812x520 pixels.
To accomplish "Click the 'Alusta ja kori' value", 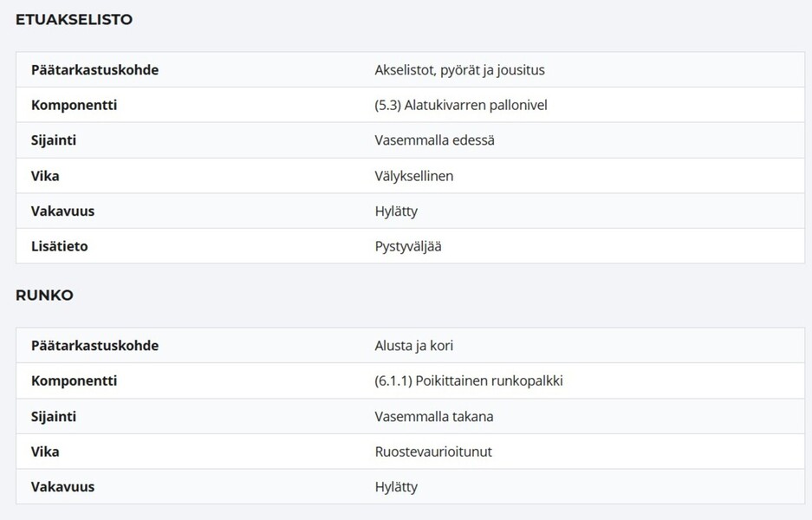I will click(x=413, y=346).
